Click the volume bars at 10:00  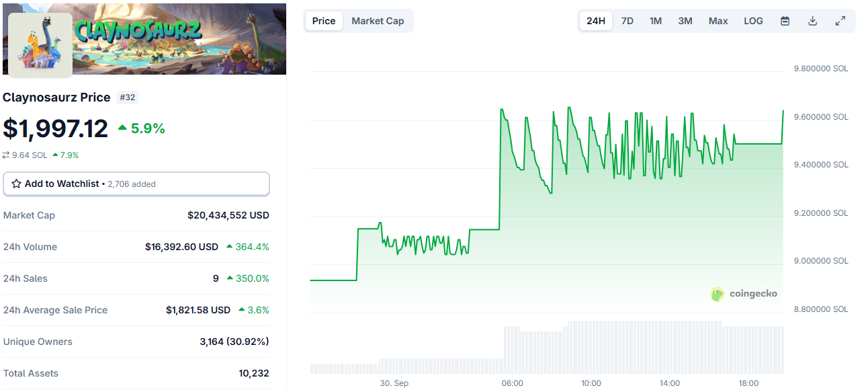click(x=591, y=347)
